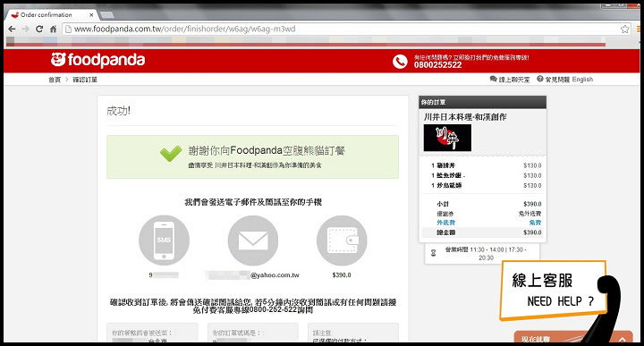Open a new browser tab
Viewport: 644px width, 346px height.
[106, 15]
